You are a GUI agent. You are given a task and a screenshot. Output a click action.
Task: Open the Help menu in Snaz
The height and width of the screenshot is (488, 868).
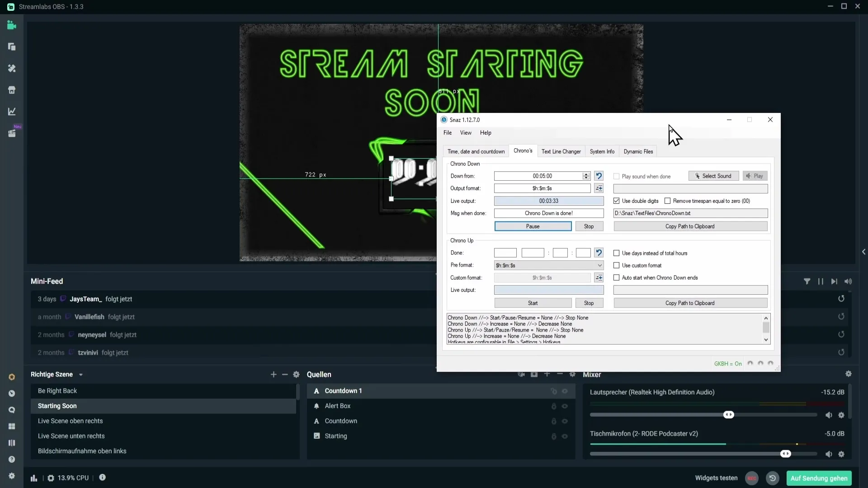(x=486, y=133)
